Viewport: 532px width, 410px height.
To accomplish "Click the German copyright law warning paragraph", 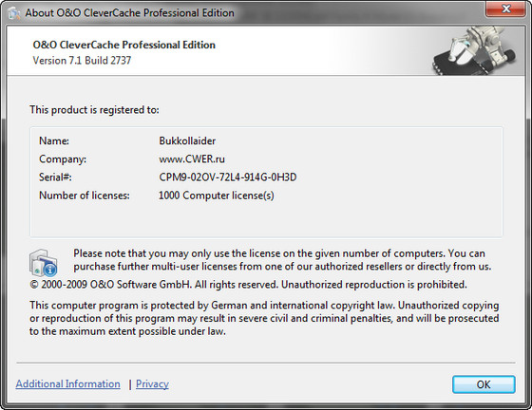I will (x=264, y=318).
